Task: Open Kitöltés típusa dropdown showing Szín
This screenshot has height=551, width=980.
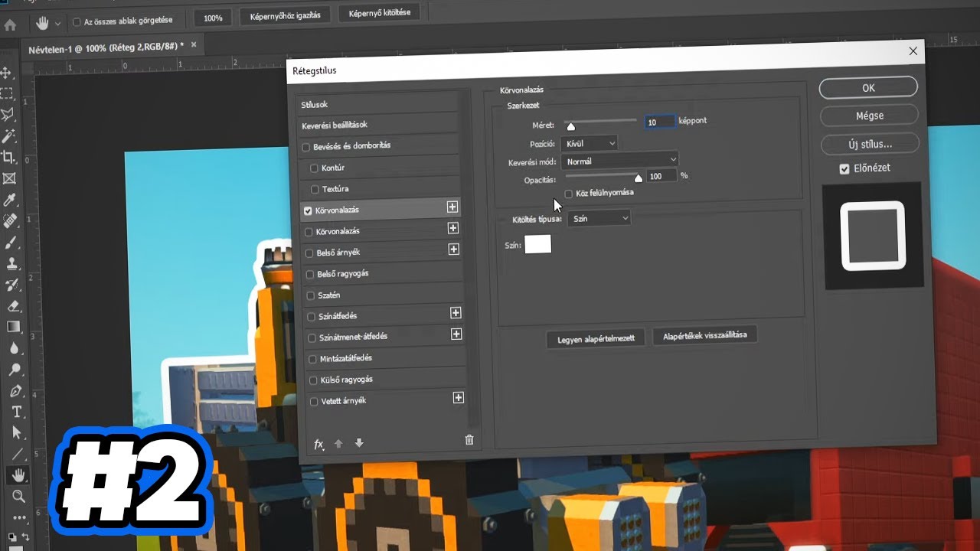Action: tap(599, 218)
